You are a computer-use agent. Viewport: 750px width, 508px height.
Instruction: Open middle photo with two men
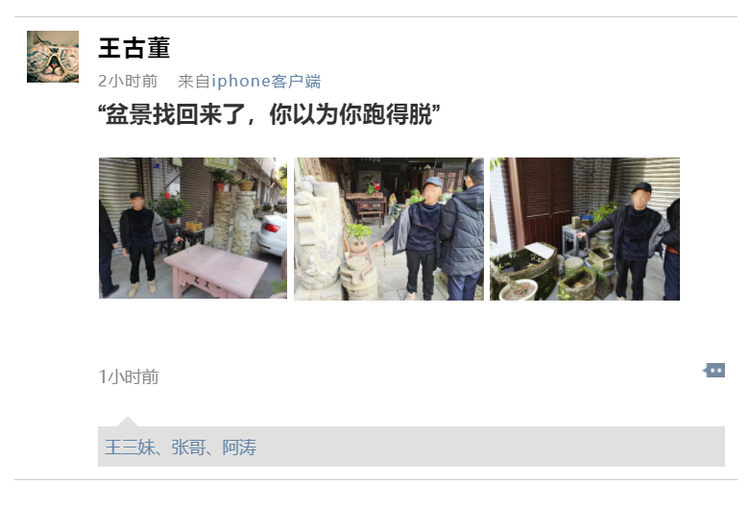[388, 229]
